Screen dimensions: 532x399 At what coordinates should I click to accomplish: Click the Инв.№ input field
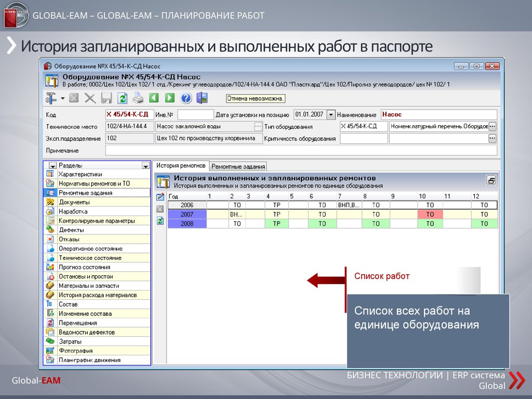click(x=195, y=115)
